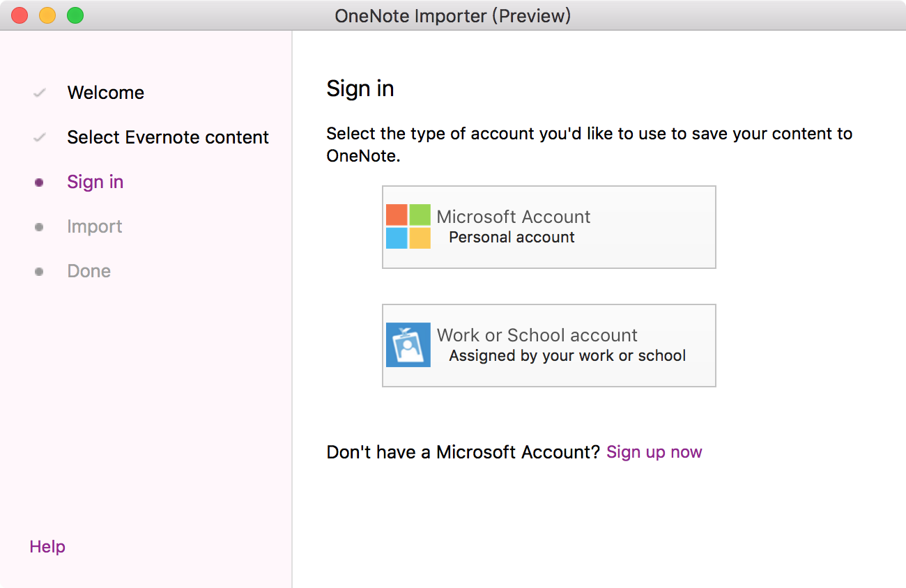Click the gray bullet beside Done

39,272
